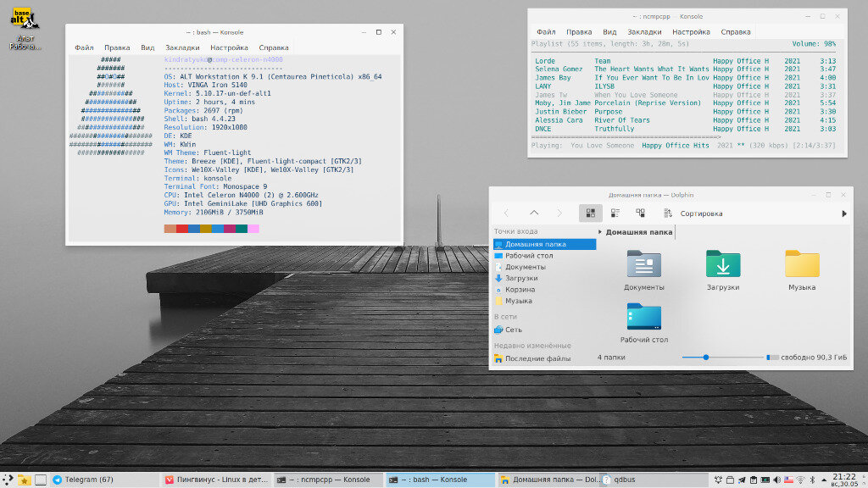Select Домашняя папка in Places panel
Image resolution: width=868 pixels, height=488 pixels.
pyautogui.click(x=545, y=244)
